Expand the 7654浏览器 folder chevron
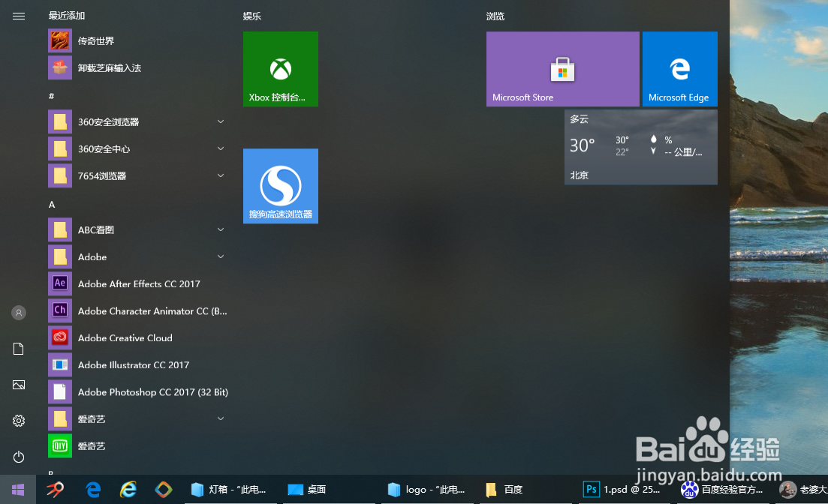Image resolution: width=828 pixels, height=504 pixels. pos(221,175)
